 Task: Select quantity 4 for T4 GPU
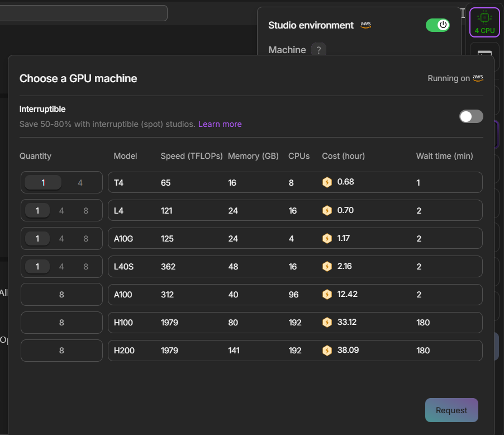tap(80, 183)
